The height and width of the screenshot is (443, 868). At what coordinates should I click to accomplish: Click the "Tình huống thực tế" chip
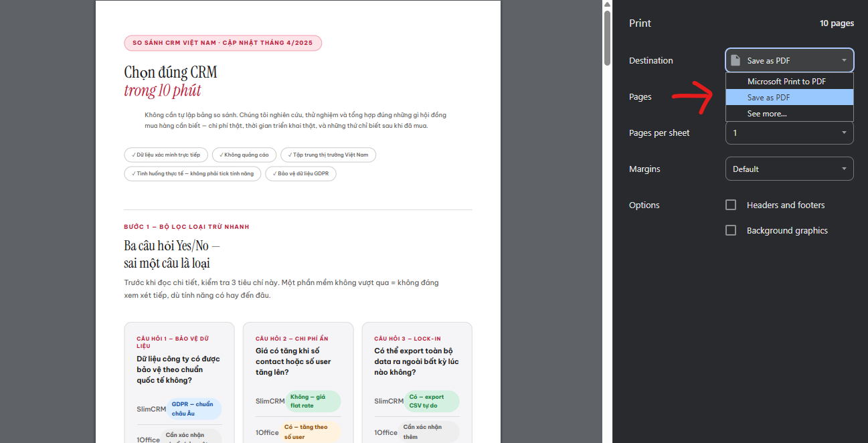[x=192, y=173]
